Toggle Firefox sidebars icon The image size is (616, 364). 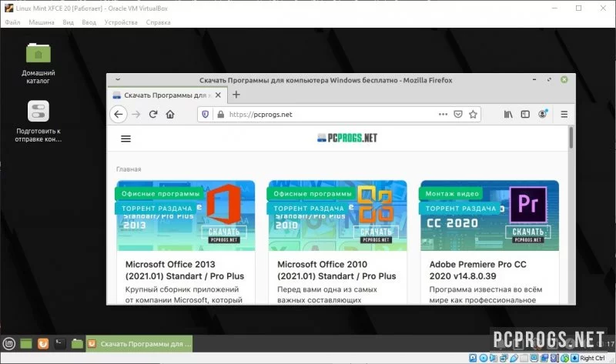[525, 114]
